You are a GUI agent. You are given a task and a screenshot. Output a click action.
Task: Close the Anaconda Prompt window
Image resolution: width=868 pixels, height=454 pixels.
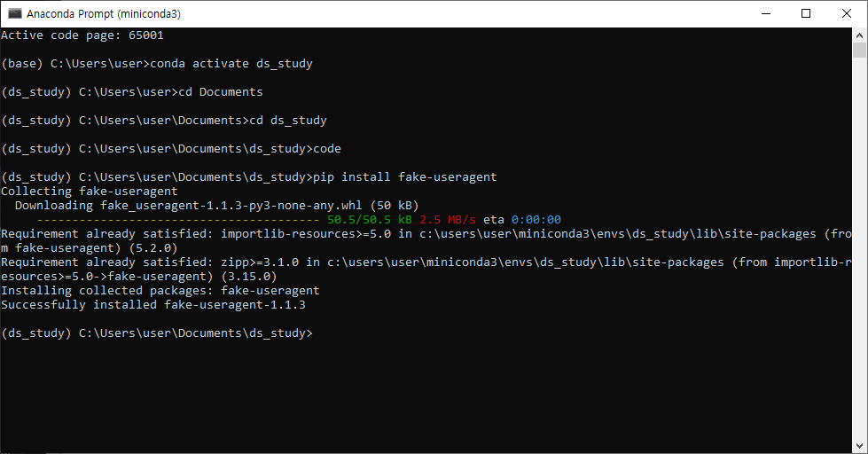[x=847, y=14]
